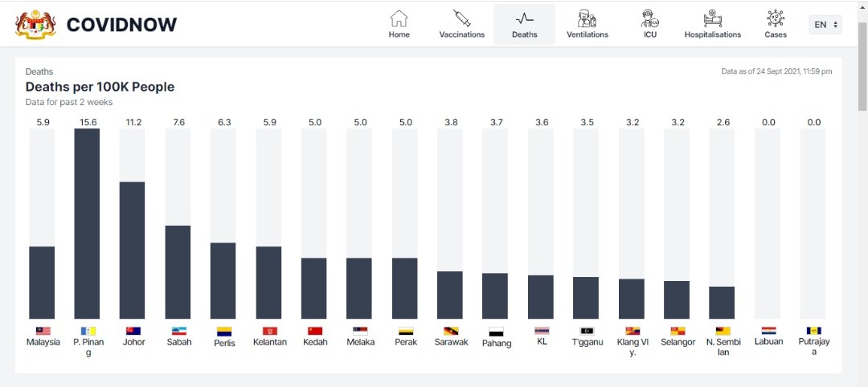The image size is (868, 387).
Task: Click the Malaysia flag icon
Action: tap(43, 331)
